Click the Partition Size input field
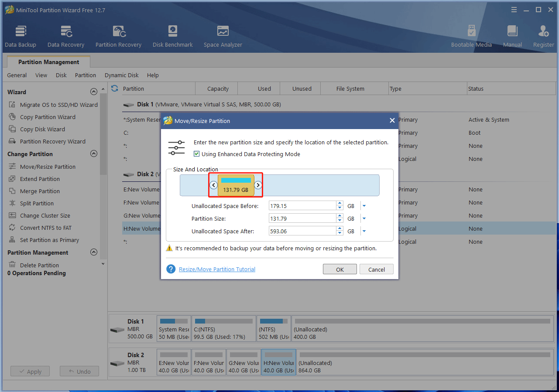The image size is (559, 392). pyautogui.click(x=302, y=218)
